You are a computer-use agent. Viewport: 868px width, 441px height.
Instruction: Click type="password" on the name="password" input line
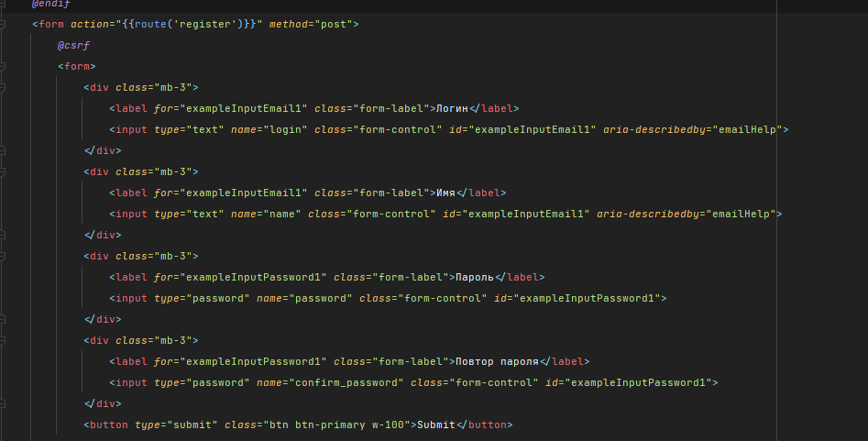202,298
